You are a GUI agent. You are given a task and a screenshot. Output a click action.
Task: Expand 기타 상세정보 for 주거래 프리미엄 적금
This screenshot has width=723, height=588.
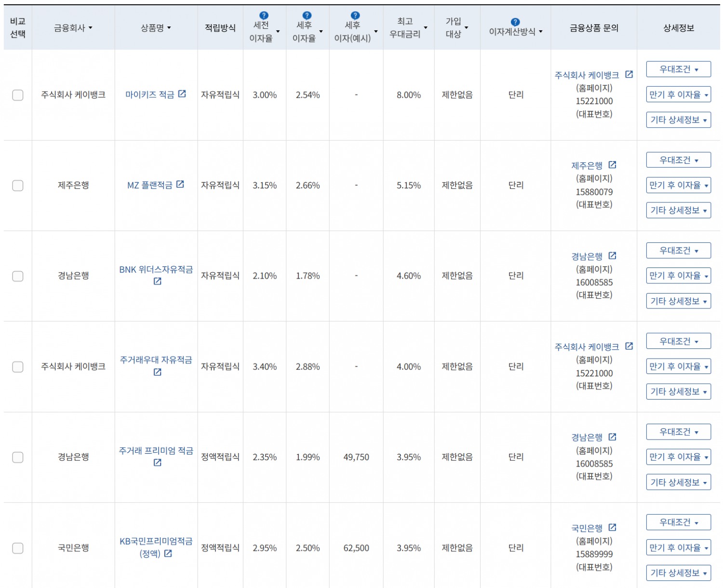point(679,482)
